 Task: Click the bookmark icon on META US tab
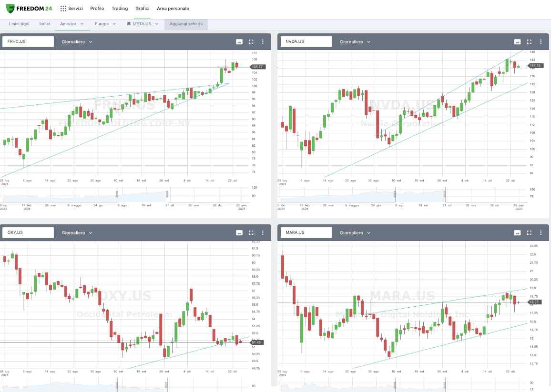(129, 24)
